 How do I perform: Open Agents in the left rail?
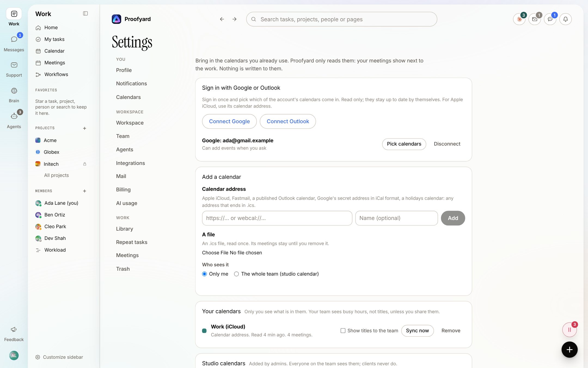[14, 120]
